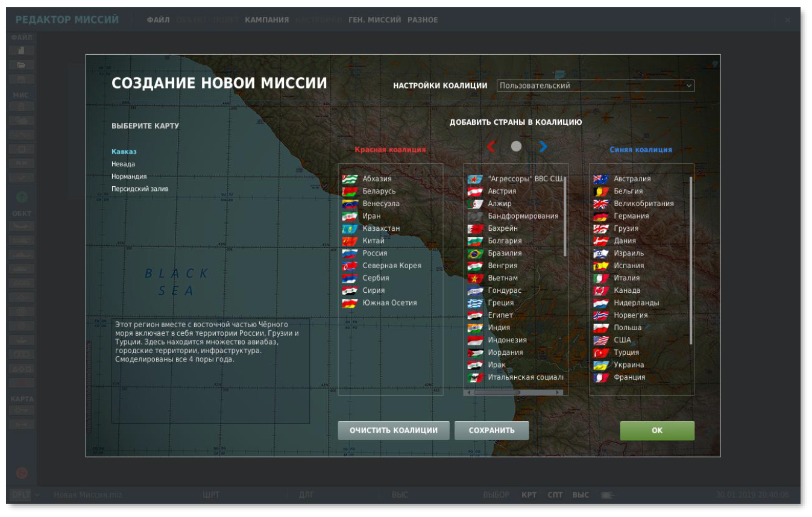Open the Файл menu

[x=158, y=20]
